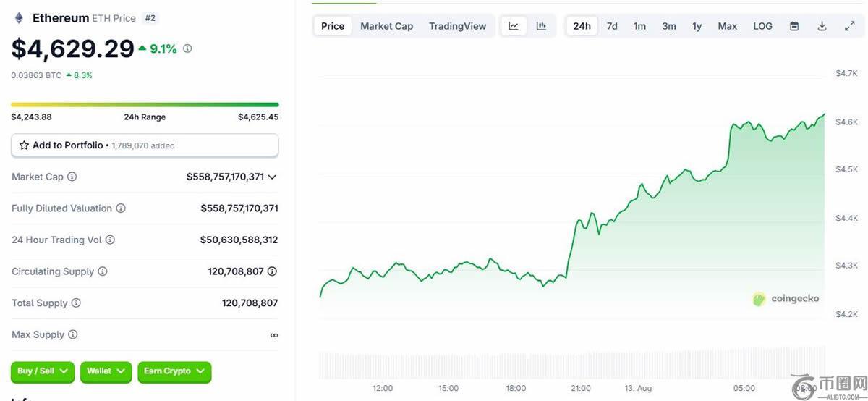Click info icon next to 24 Hour Trading Vol

(110, 240)
